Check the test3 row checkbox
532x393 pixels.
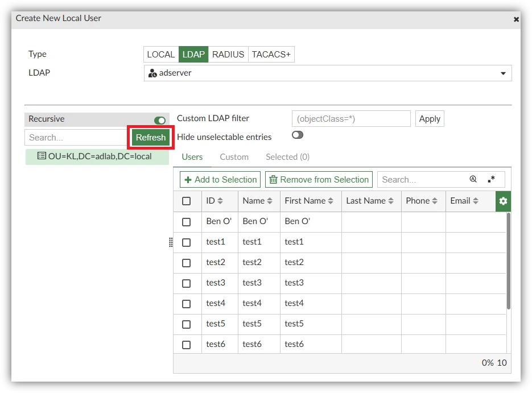[x=186, y=283]
